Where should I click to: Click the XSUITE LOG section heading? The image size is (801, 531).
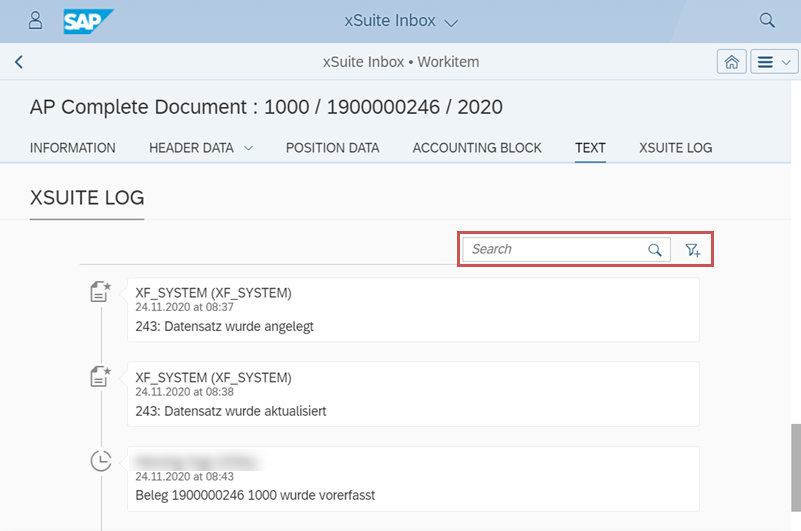(87, 198)
